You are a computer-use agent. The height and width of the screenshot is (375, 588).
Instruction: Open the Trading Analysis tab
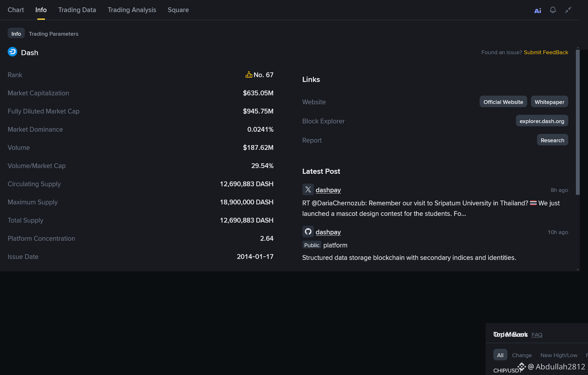tap(132, 10)
